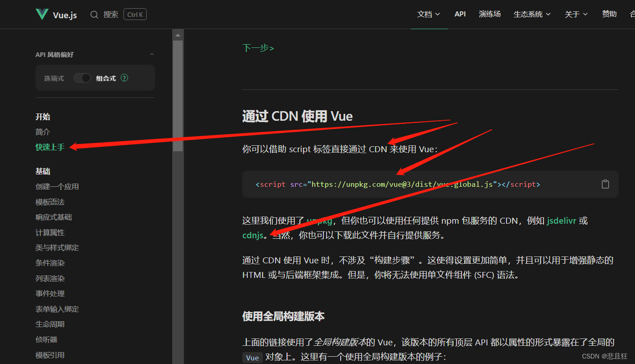Open 类与样式绑定 in the sidebar
The image size is (635, 364).
pyautogui.click(x=57, y=248)
